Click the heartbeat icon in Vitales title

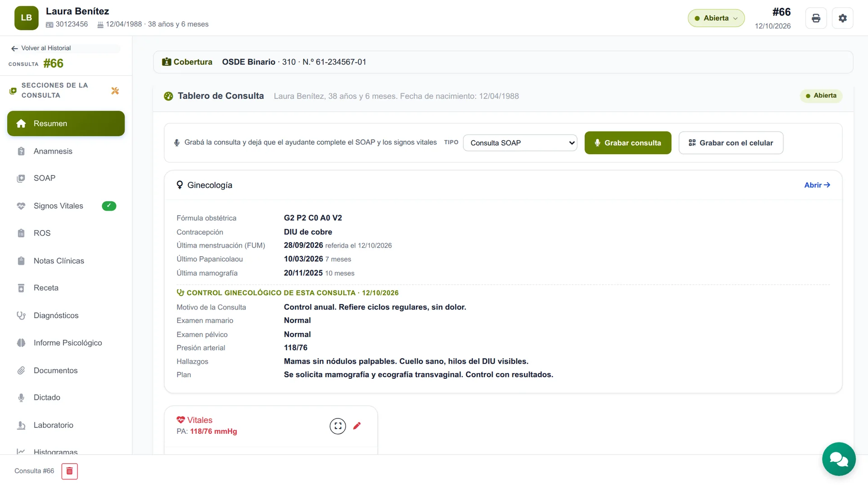click(x=181, y=420)
